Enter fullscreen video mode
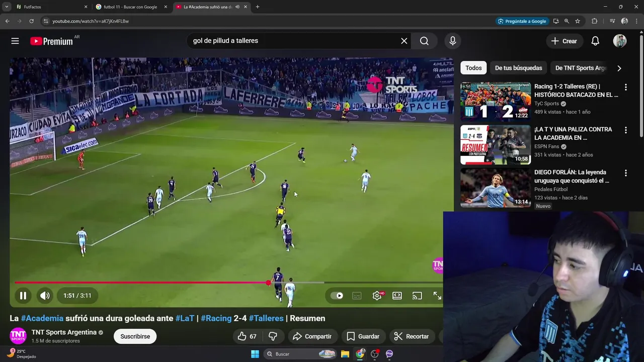644x362 pixels. [x=437, y=296]
